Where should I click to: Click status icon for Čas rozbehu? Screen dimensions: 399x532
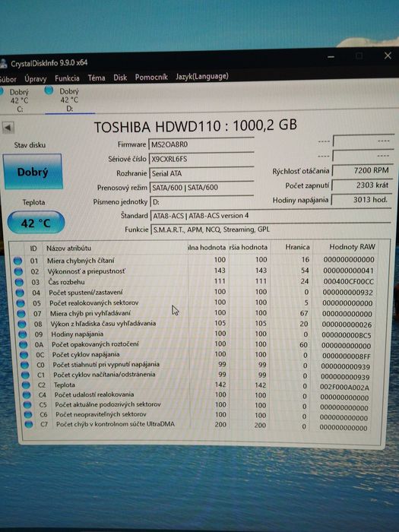(19, 282)
